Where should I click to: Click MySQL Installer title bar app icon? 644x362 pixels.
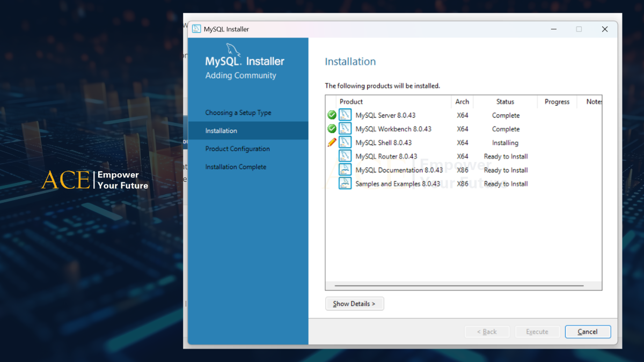click(196, 29)
